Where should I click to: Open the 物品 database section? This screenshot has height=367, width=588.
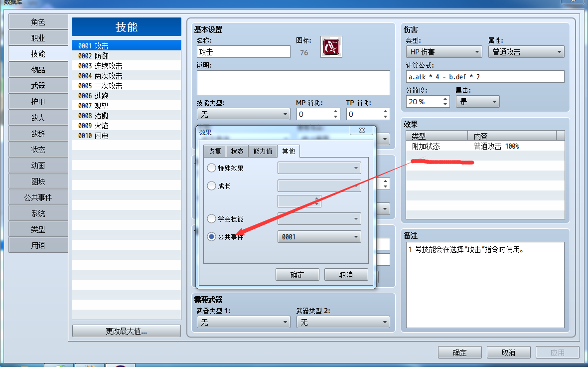[38, 70]
